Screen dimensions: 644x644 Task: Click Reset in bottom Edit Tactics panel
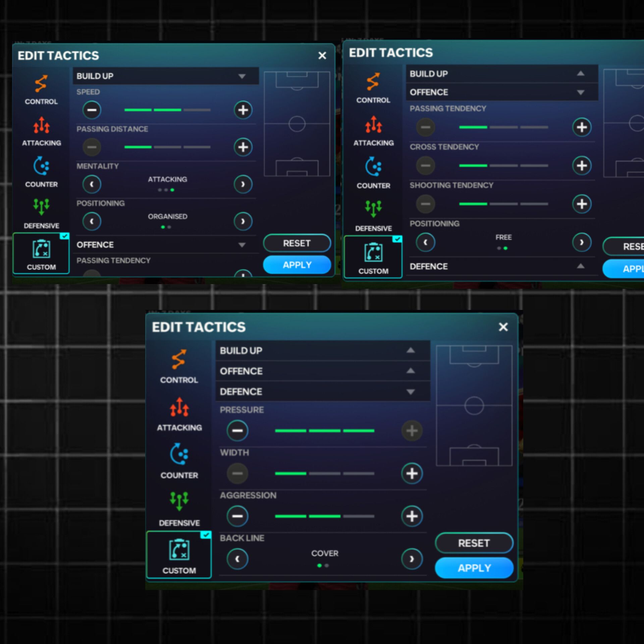click(x=474, y=543)
